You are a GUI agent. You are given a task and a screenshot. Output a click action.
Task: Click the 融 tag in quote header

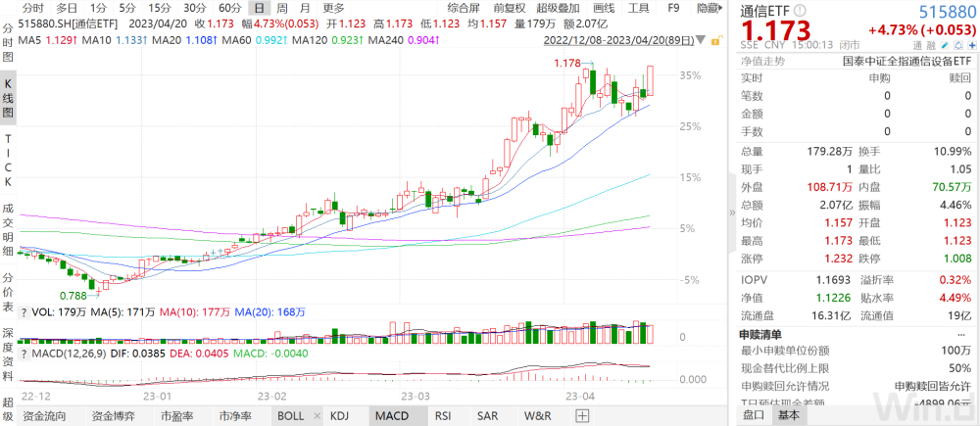click(x=931, y=46)
